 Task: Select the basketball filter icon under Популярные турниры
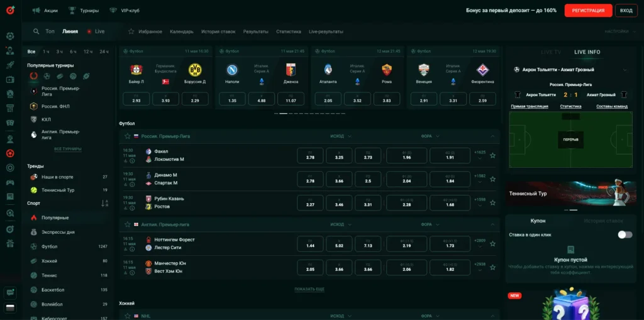coord(73,76)
